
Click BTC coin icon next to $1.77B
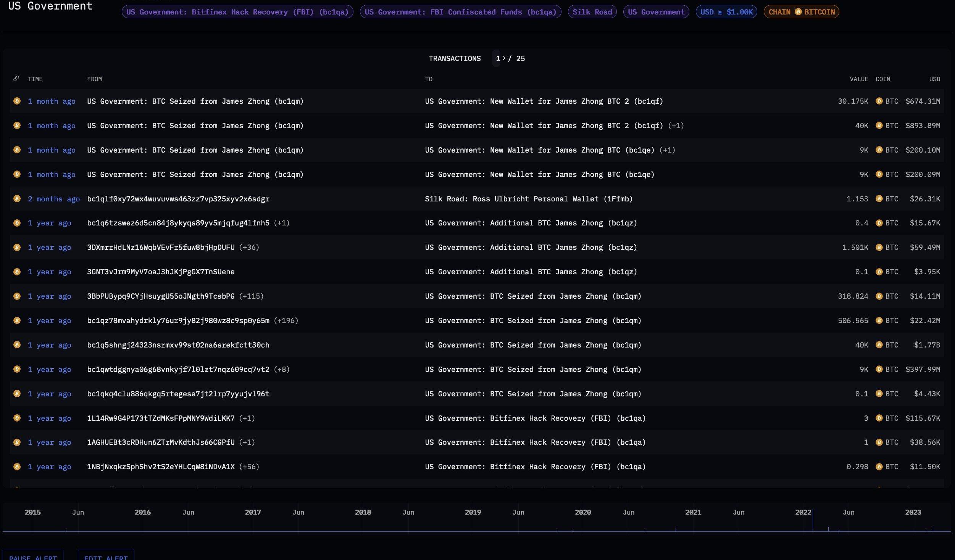(x=879, y=345)
